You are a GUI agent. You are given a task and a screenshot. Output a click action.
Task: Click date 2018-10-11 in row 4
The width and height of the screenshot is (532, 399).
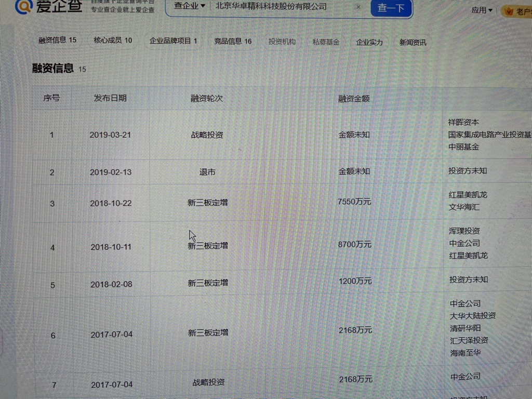tap(111, 247)
